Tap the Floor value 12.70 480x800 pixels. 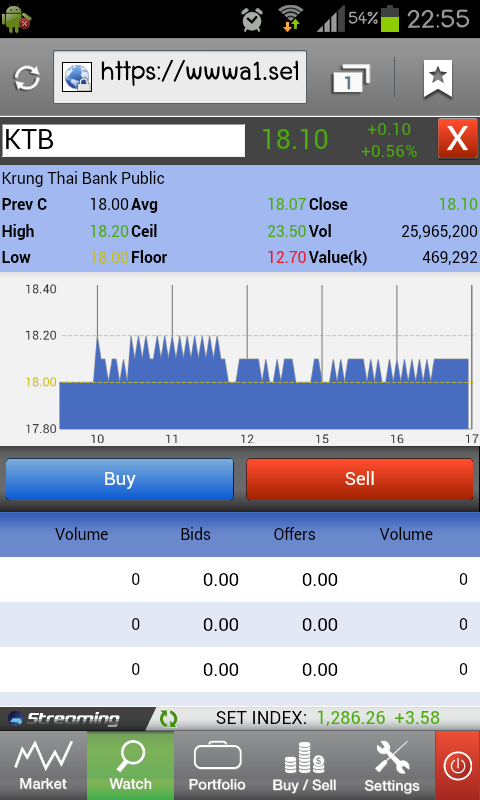coord(287,257)
